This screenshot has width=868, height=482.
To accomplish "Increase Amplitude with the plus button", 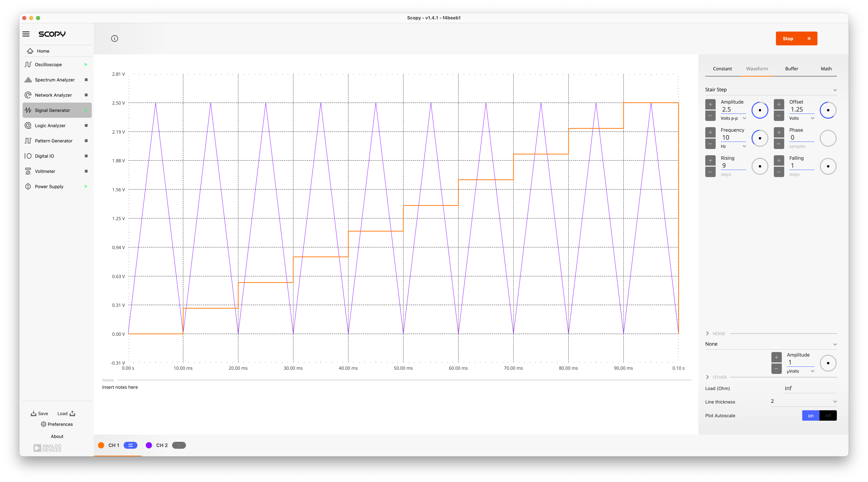I will click(x=710, y=104).
